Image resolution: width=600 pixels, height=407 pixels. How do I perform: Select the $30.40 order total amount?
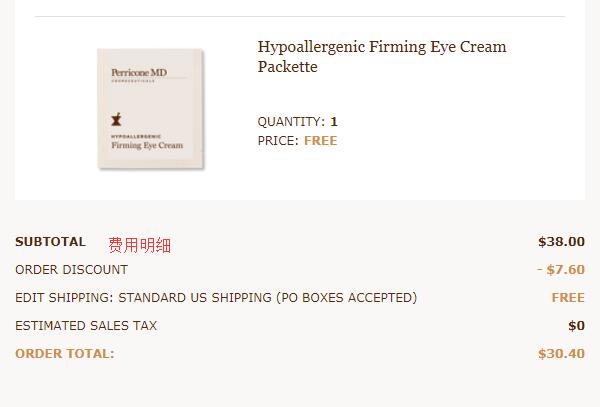click(x=561, y=353)
